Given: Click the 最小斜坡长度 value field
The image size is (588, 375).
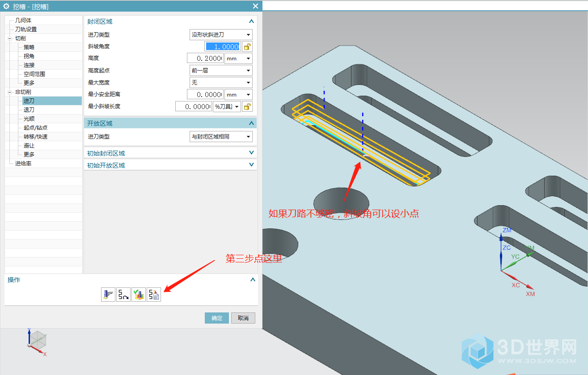Looking at the screenshot, I should [x=193, y=106].
